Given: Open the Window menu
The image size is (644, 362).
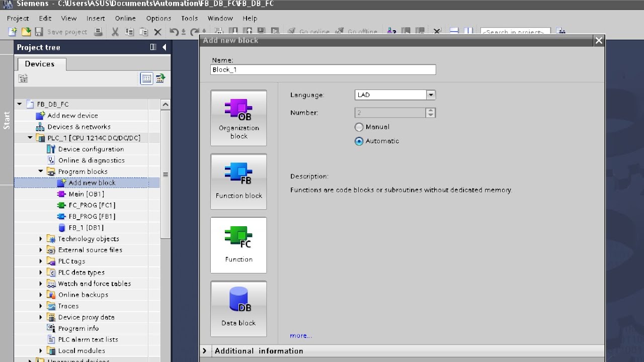Looking at the screenshot, I should click(x=220, y=18).
